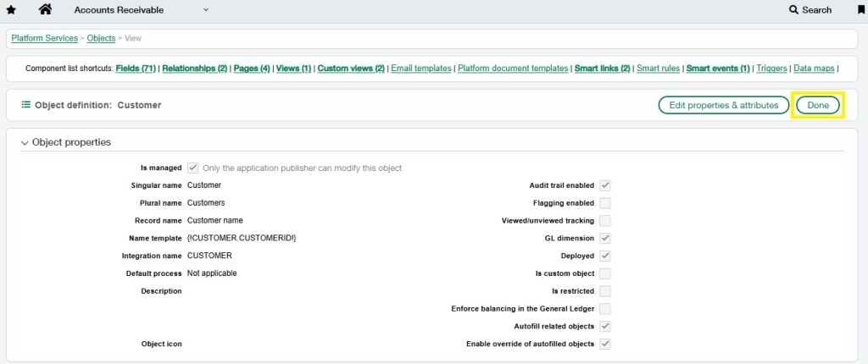Open the bookmark icon at top right
Image resolution: width=868 pixels, height=364 pixels.
click(861, 10)
